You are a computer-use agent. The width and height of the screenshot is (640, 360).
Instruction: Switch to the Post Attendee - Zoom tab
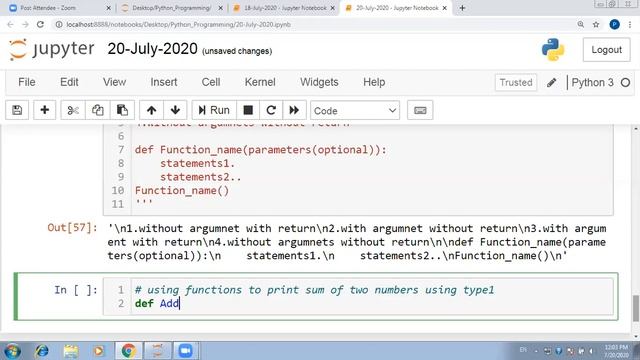click(59, 8)
